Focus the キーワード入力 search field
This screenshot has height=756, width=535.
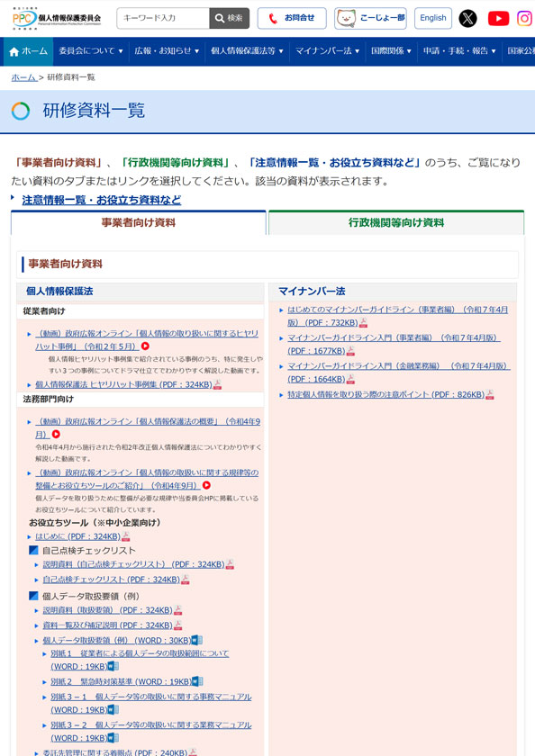point(163,18)
